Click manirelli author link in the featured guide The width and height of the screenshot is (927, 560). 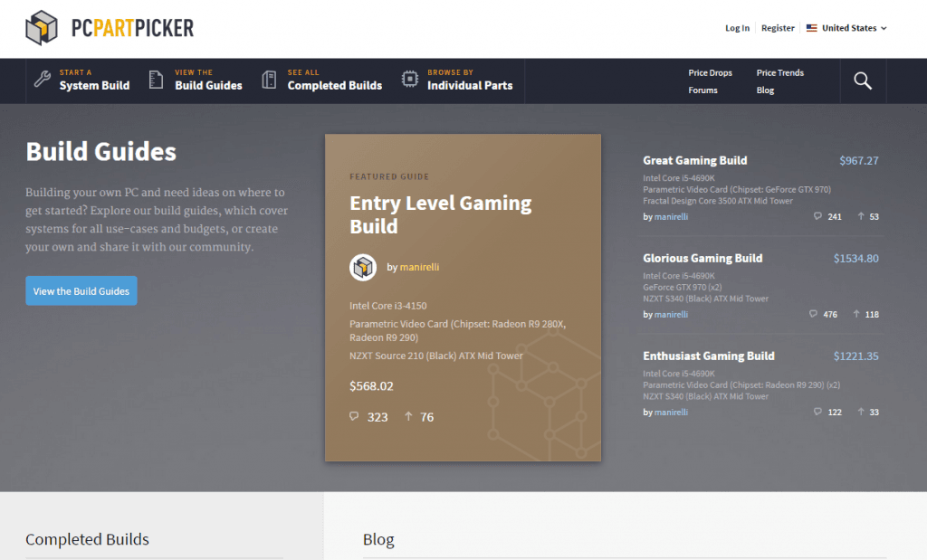419,267
